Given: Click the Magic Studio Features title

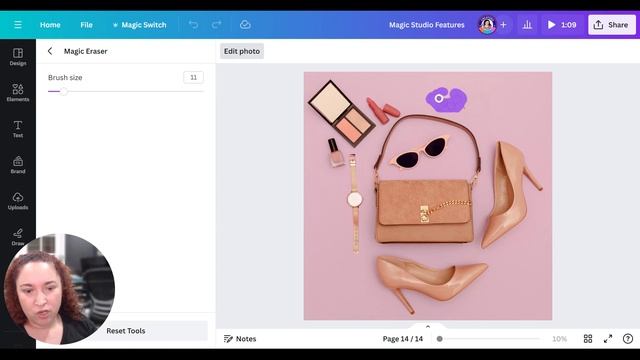Looking at the screenshot, I should 427,25.
